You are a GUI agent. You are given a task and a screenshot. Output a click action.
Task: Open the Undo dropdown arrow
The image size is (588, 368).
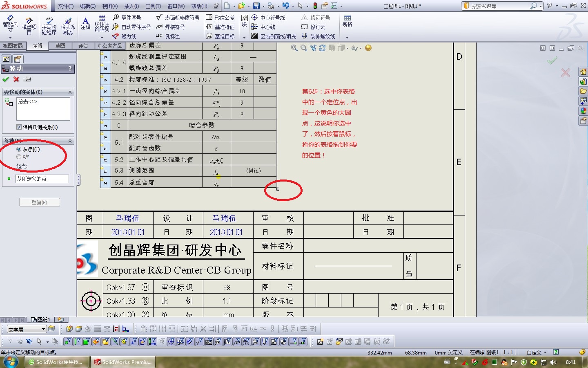pyautogui.click(x=293, y=6)
